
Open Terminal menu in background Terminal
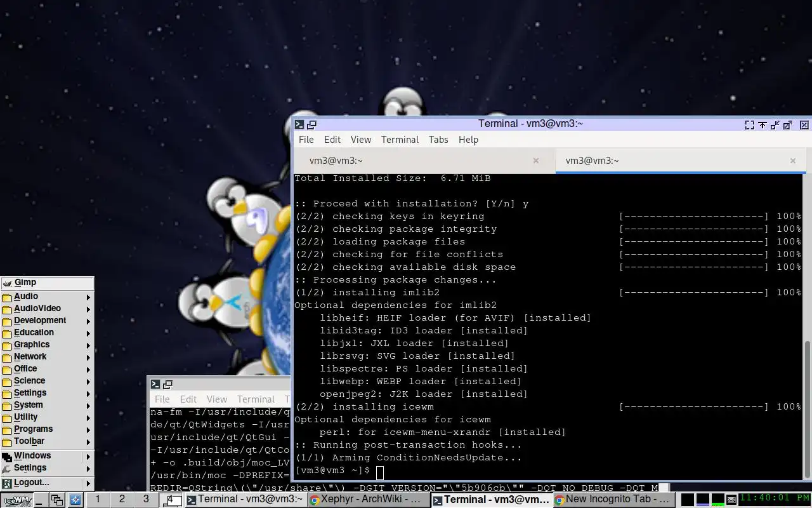[256, 399]
